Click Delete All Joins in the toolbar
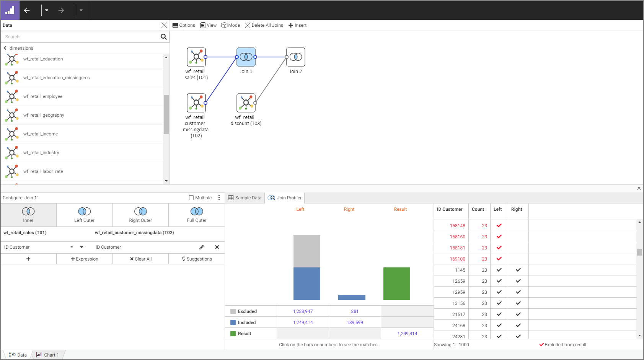 pyautogui.click(x=264, y=25)
